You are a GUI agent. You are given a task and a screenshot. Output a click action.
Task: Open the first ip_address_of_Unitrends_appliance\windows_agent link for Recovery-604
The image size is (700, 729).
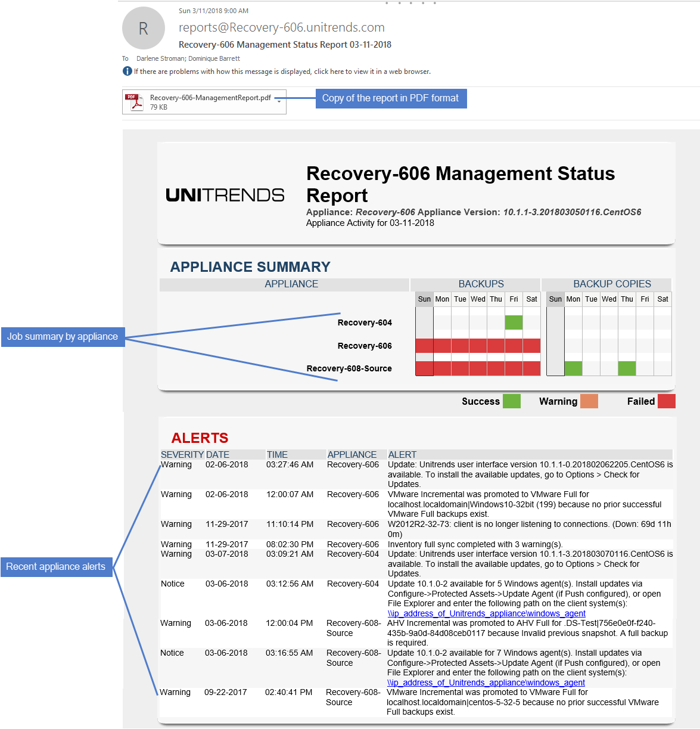coord(487,613)
